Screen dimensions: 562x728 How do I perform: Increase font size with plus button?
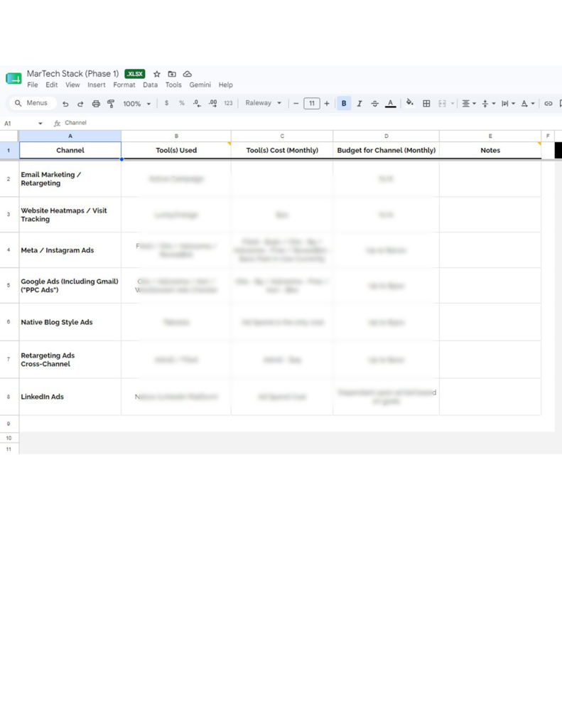tap(327, 104)
